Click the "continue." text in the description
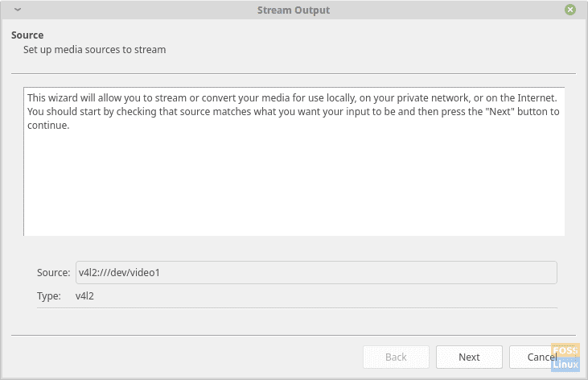 click(x=49, y=126)
